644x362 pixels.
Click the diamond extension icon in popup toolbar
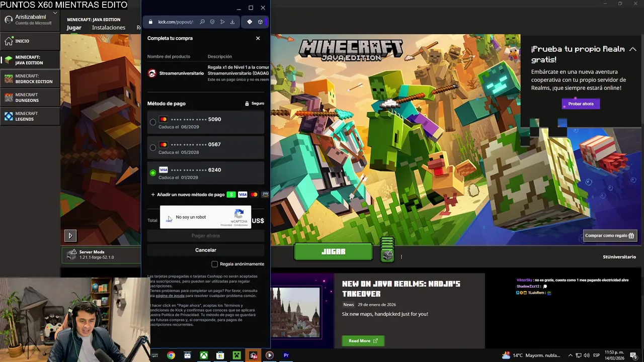249,22
